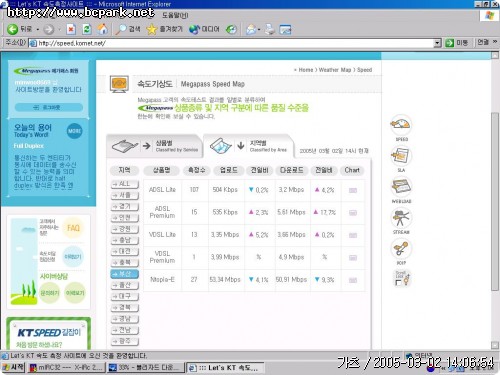Click the page vertical scrollbar
Screen dimensions: 500x375
pos(495,200)
